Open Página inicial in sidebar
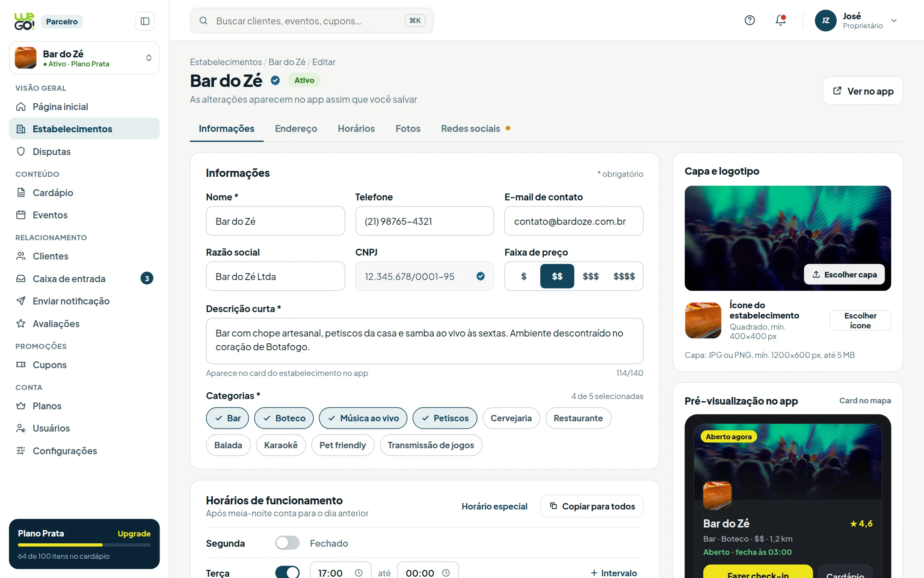Viewport: 924px width, 578px height. (84, 107)
